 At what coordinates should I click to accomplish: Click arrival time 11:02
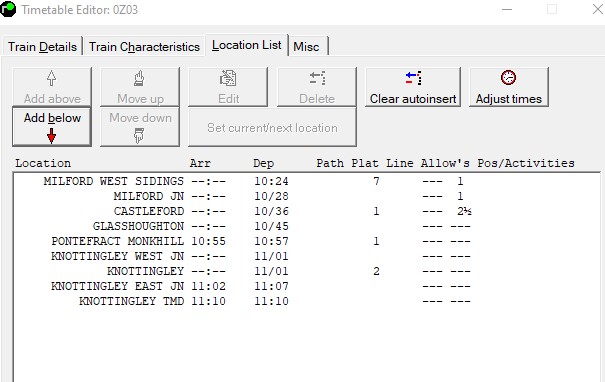click(208, 286)
